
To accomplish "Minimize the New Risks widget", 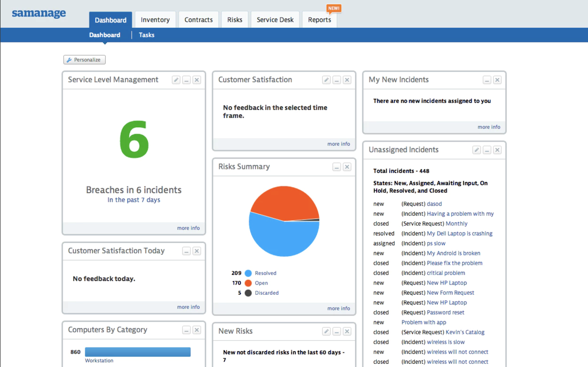I will tap(337, 331).
